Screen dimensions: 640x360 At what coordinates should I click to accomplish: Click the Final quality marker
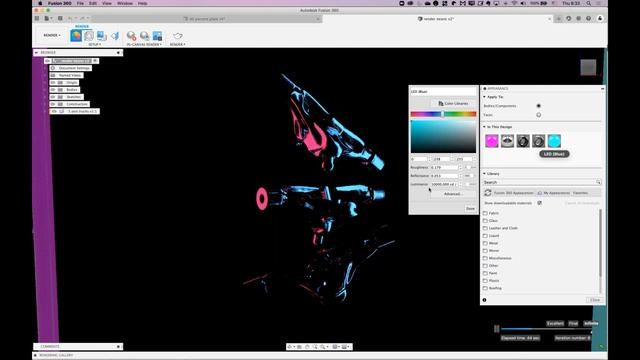coord(573,323)
